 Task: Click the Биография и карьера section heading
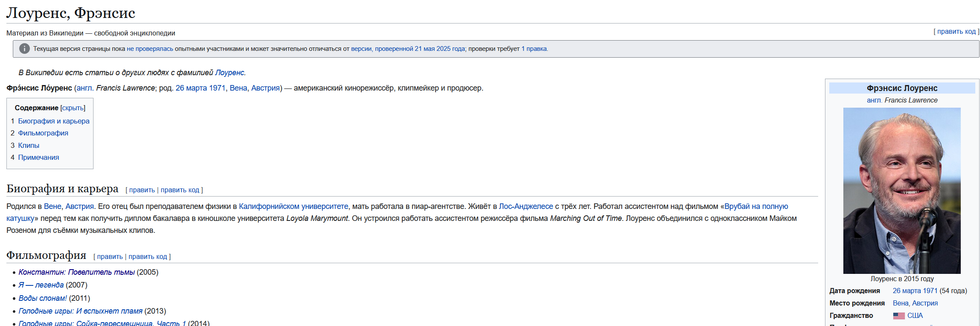62,188
